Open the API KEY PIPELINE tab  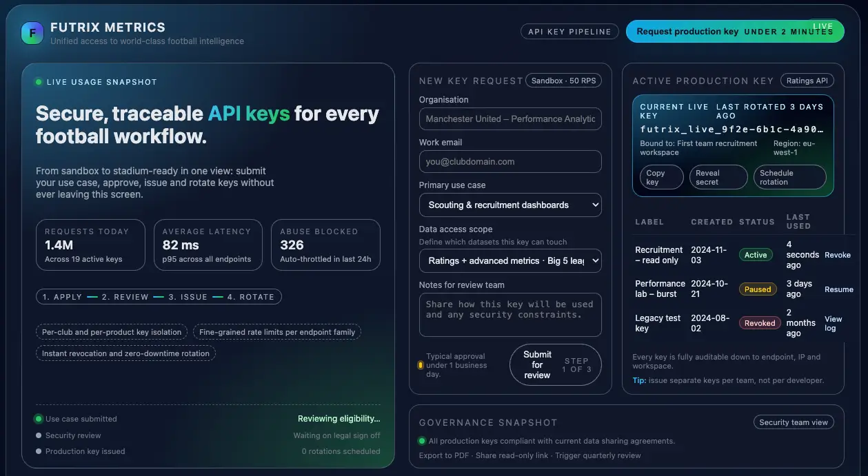pos(569,31)
